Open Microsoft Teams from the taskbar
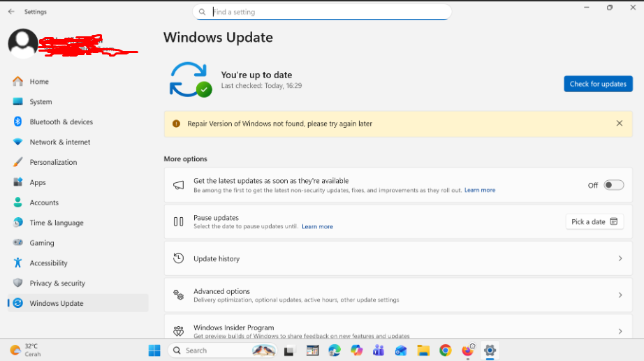 (x=379, y=351)
